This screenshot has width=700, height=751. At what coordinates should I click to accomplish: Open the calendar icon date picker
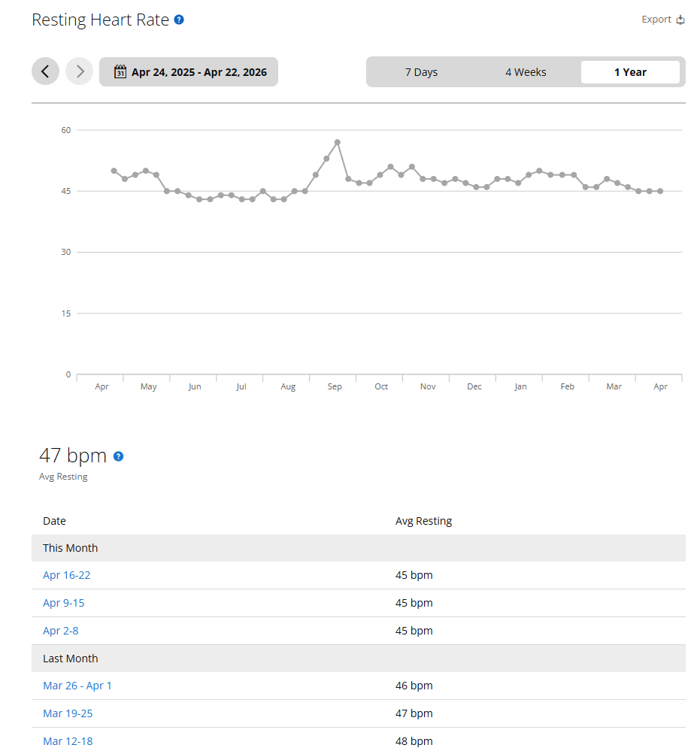(120, 72)
